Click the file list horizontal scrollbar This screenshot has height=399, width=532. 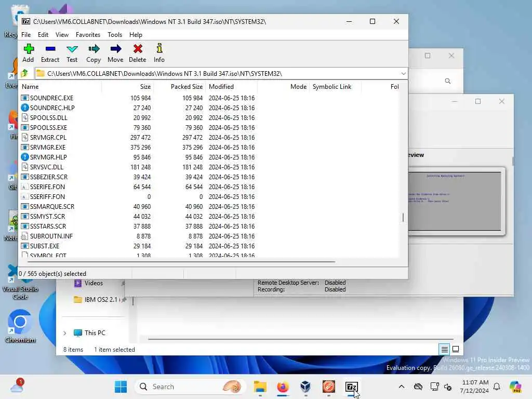(181, 262)
